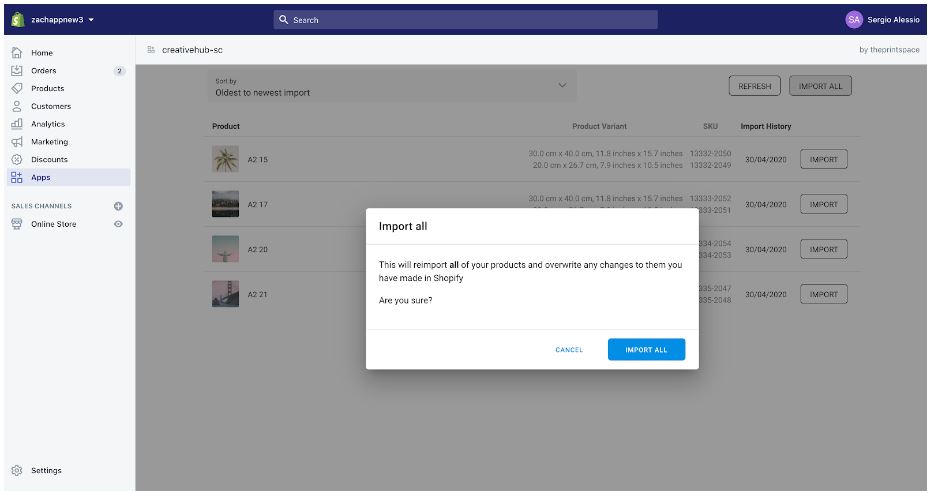Click the Settings gear icon
Viewport: 930px width, 494px height.
pyautogui.click(x=17, y=470)
